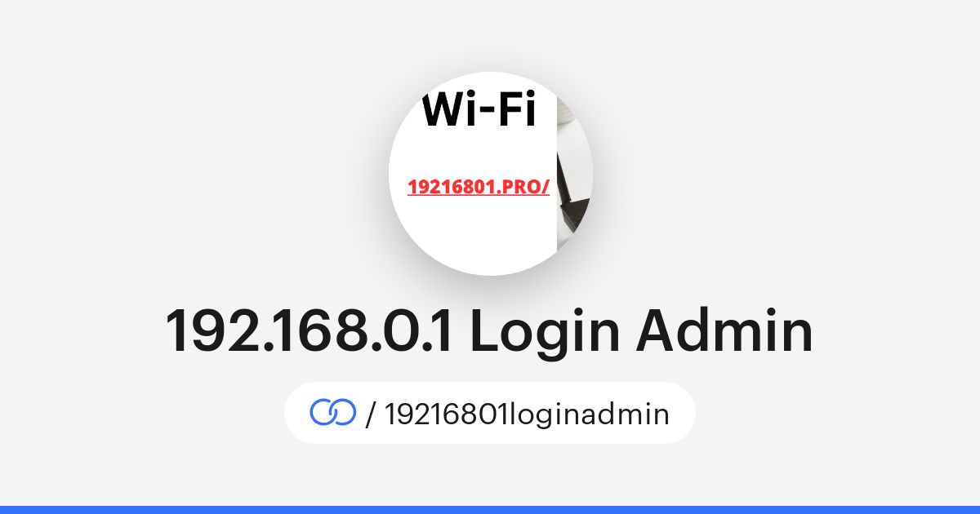Image resolution: width=980 pixels, height=514 pixels.
Task: Click the white pill-shaped URL badge
Action: point(490,413)
